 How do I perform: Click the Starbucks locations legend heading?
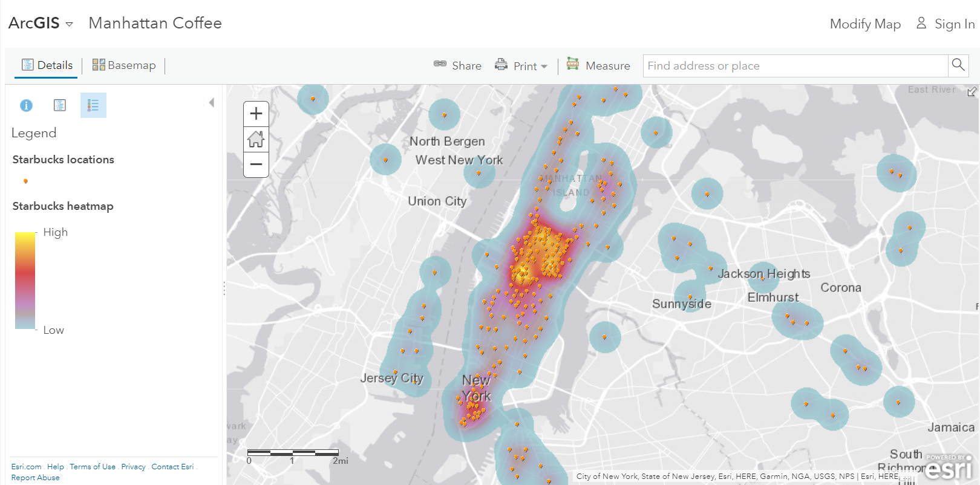(63, 160)
